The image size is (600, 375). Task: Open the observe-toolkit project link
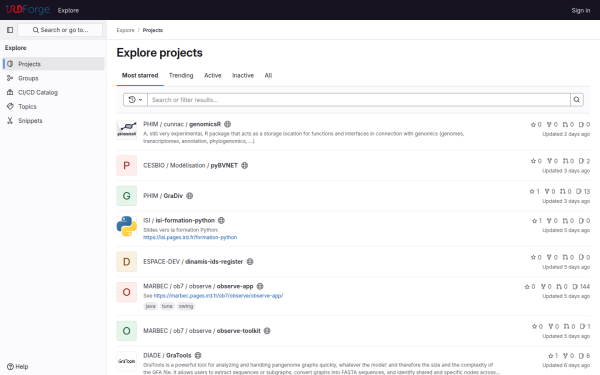[x=202, y=331]
